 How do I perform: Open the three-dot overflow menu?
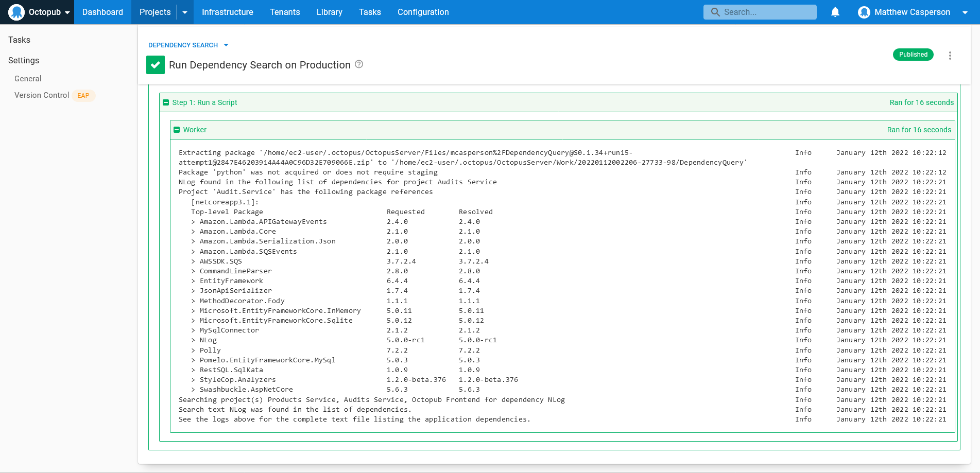pos(950,55)
